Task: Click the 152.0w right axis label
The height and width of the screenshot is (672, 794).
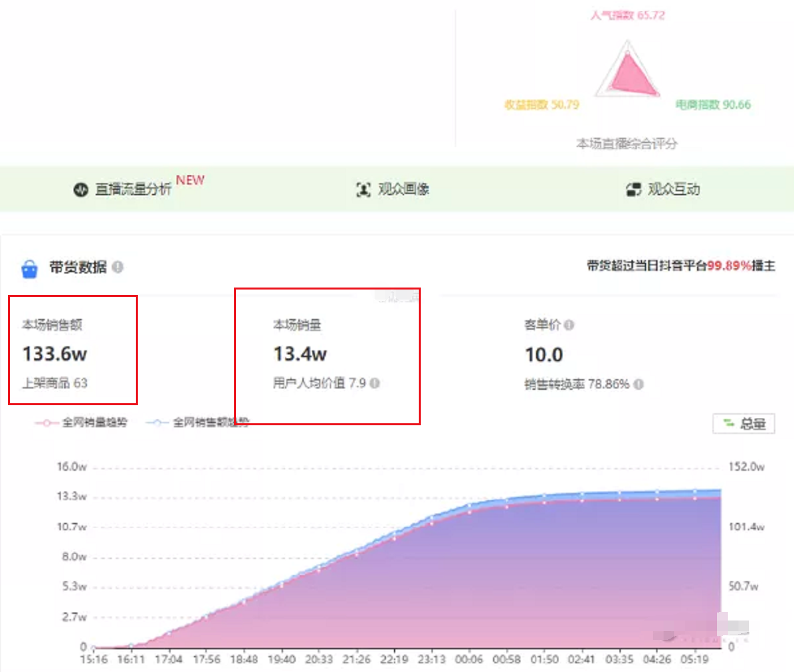Action: tap(747, 467)
